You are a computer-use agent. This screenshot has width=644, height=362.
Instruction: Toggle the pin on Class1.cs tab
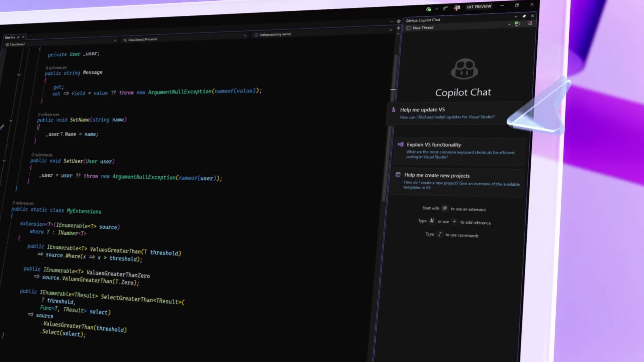click(x=18, y=37)
